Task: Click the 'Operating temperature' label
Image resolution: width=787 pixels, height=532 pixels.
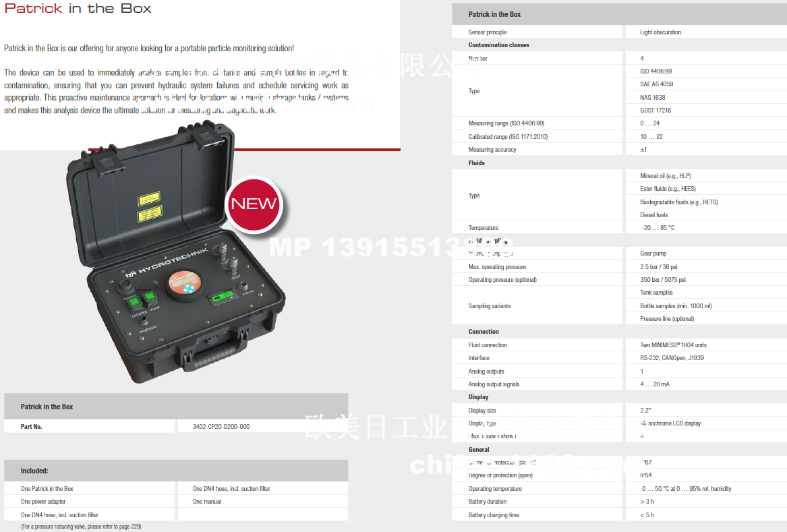Action: (495, 489)
